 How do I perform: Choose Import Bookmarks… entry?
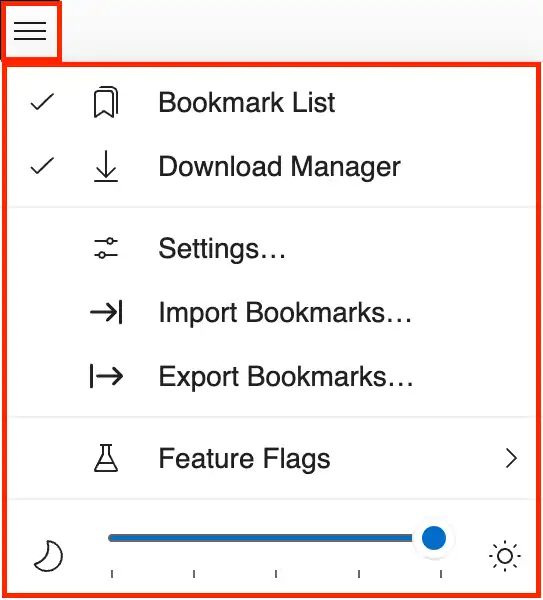[x=271, y=312]
